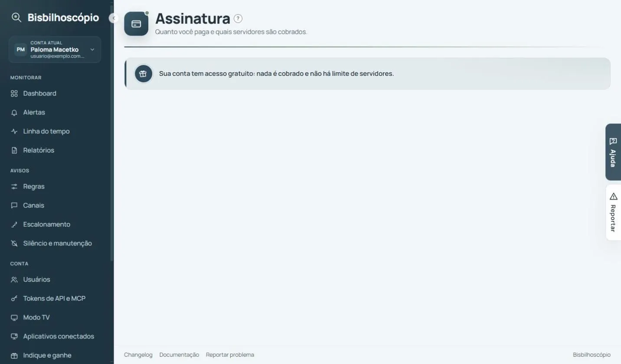Click the gift icon in free access banner

pos(143,74)
